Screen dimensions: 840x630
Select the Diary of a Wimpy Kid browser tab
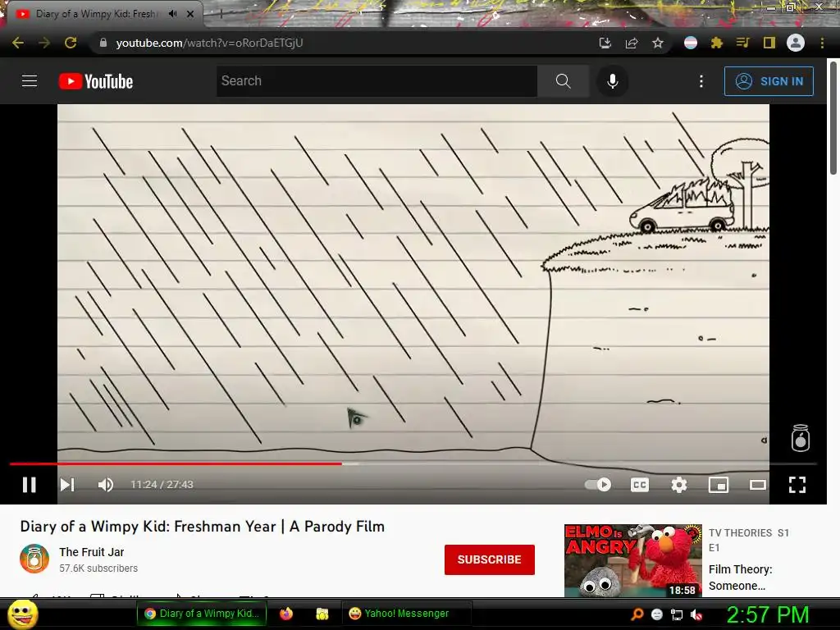pos(102,14)
